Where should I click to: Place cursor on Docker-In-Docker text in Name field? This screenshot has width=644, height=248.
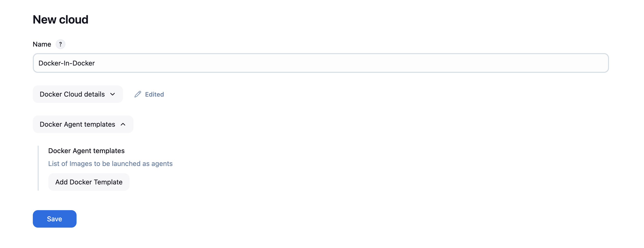pyautogui.click(x=67, y=63)
